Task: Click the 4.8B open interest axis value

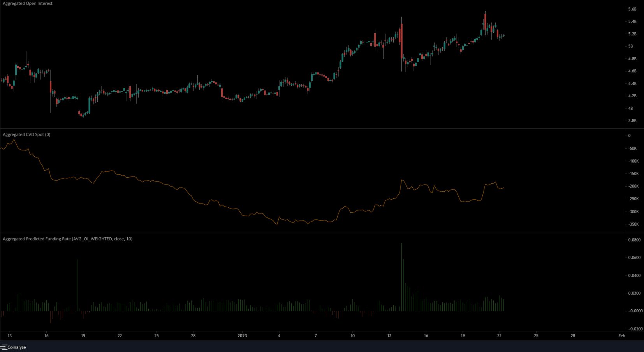Action: click(x=632, y=59)
